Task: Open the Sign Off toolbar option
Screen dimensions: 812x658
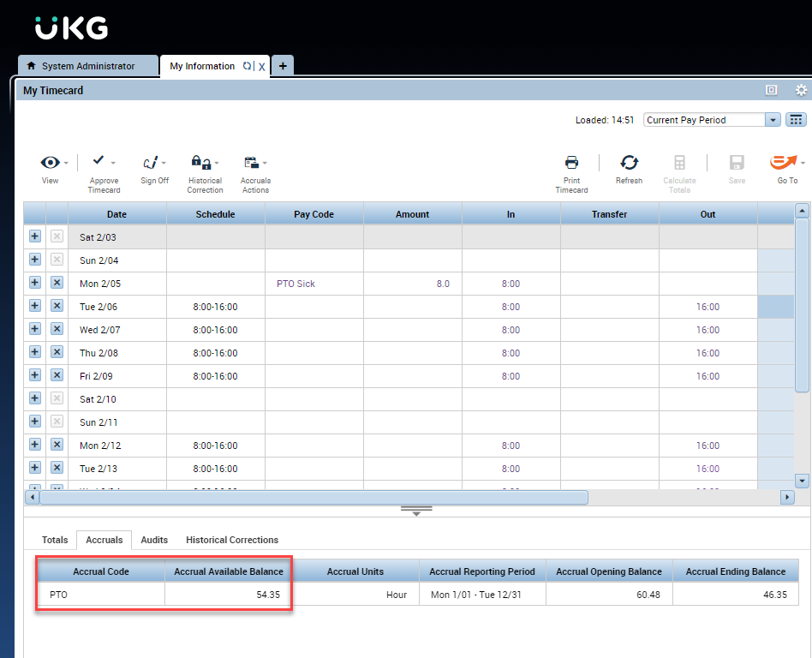Action: (x=152, y=163)
